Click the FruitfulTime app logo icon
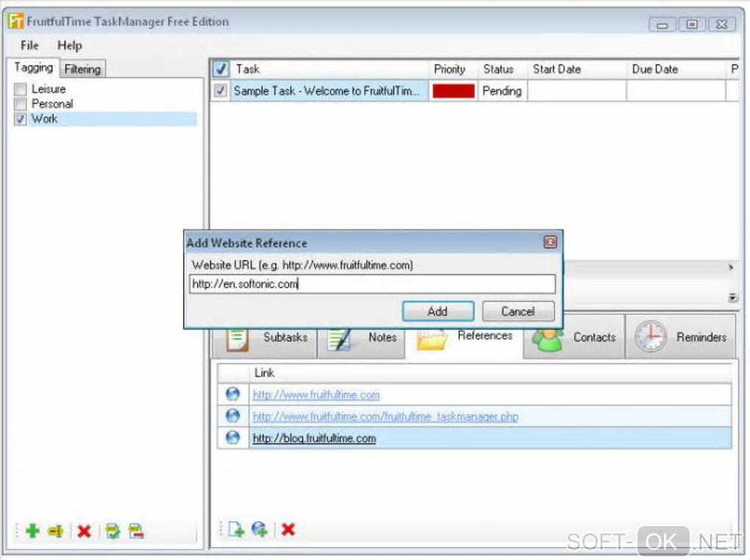750x560 pixels. pyautogui.click(x=16, y=21)
